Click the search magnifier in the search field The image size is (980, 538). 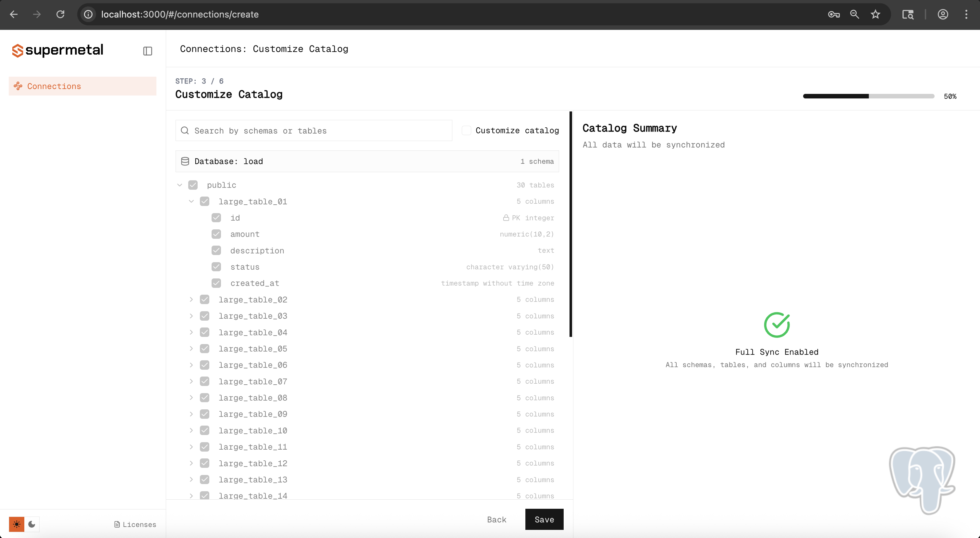click(x=185, y=130)
